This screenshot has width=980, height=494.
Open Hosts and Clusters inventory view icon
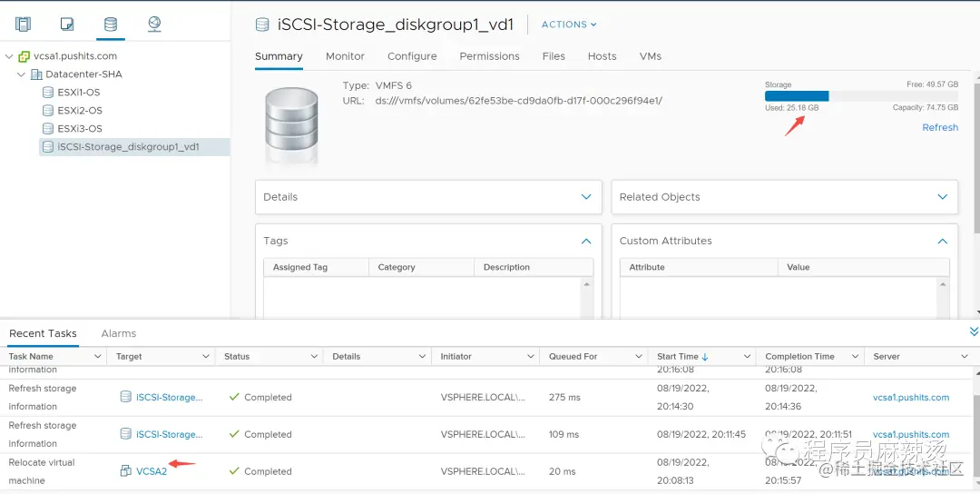[23, 25]
